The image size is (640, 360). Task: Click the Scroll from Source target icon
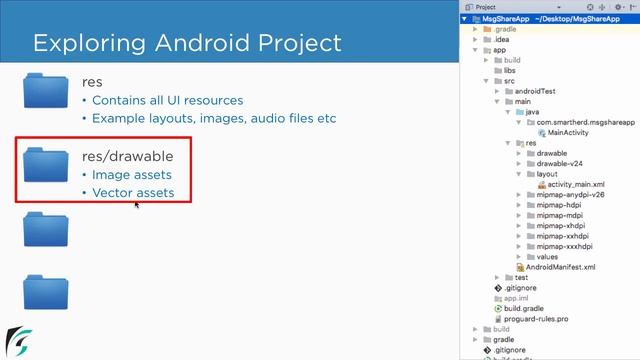tap(590, 7)
